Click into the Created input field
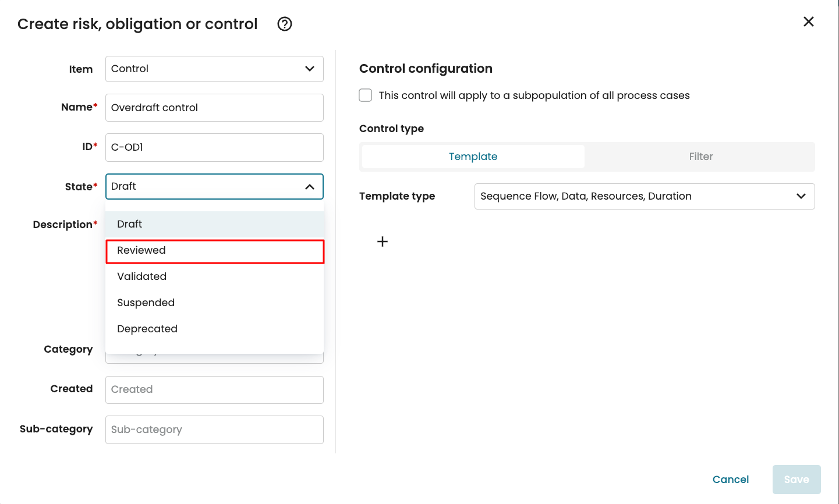Screen dimensions: 839x504 tap(214, 390)
